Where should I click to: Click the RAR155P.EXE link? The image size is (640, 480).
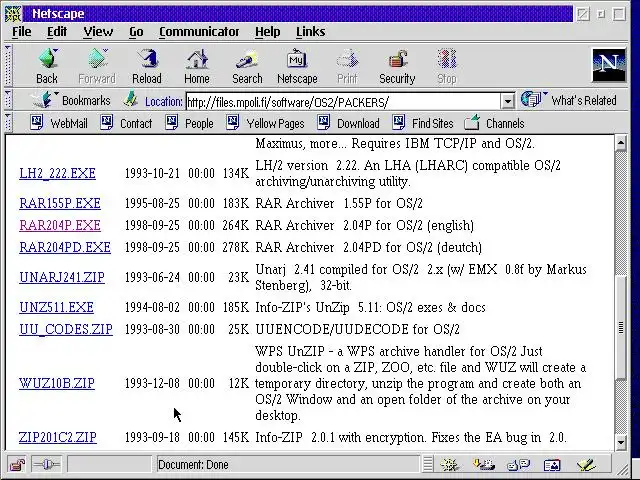(60, 203)
